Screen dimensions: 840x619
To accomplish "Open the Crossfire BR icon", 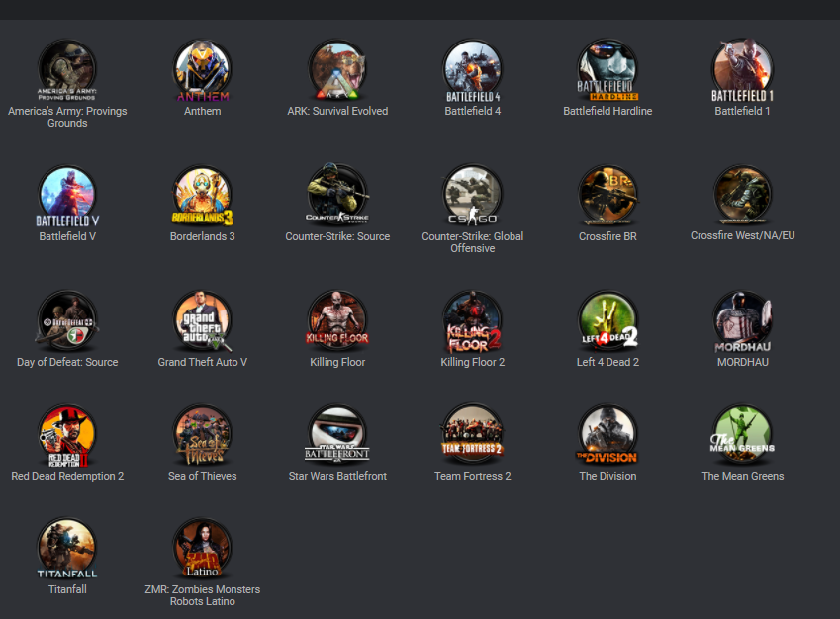I will 607,196.
